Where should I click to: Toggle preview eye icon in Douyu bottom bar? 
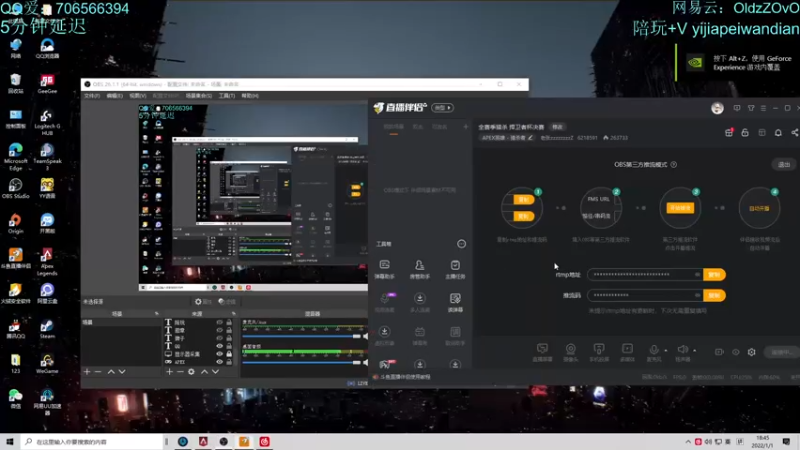(735, 352)
